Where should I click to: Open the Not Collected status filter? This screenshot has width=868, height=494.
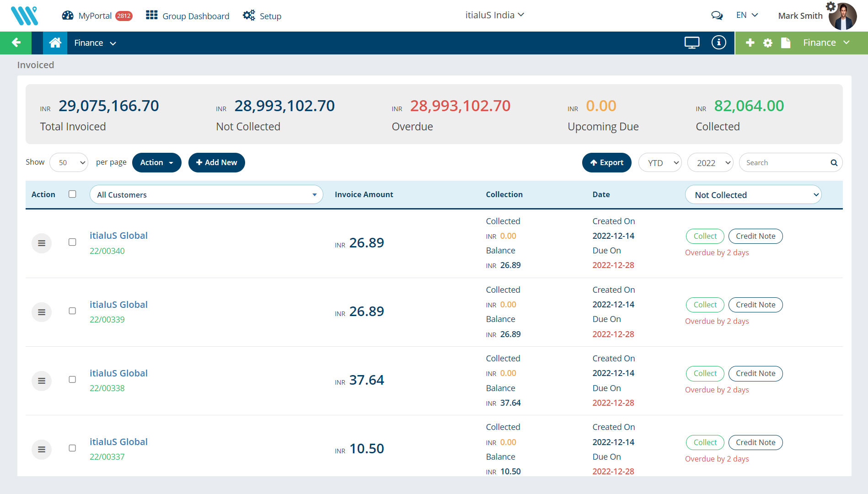(753, 195)
